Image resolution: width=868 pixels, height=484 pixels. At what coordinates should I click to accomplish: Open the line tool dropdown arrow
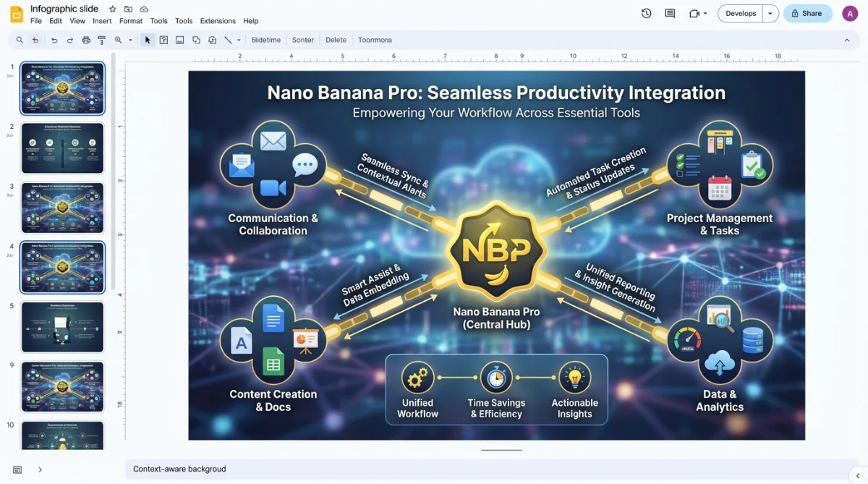[x=239, y=41]
